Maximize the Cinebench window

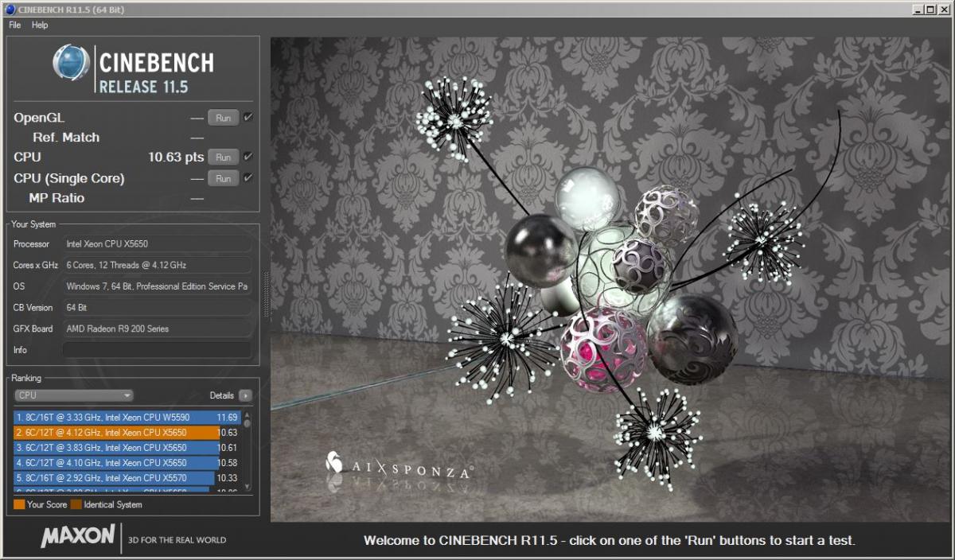pyautogui.click(x=930, y=9)
